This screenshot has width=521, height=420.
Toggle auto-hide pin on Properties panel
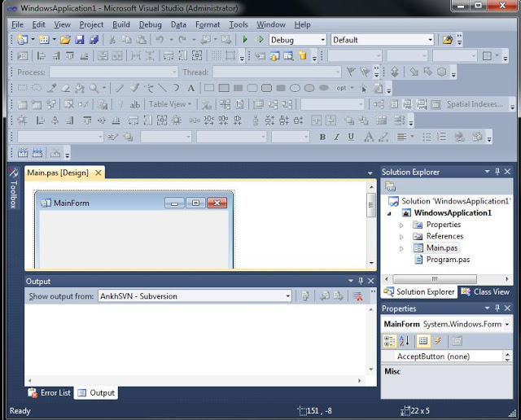point(497,308)
